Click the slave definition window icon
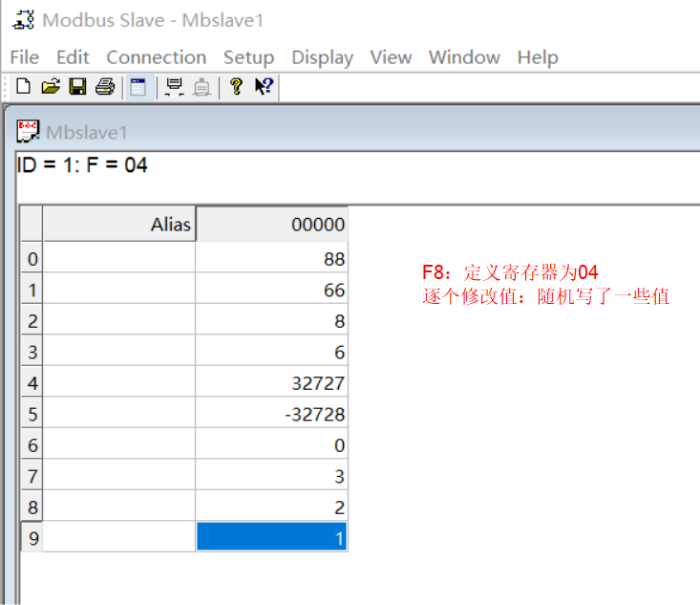700x605 pixels. 138,87
